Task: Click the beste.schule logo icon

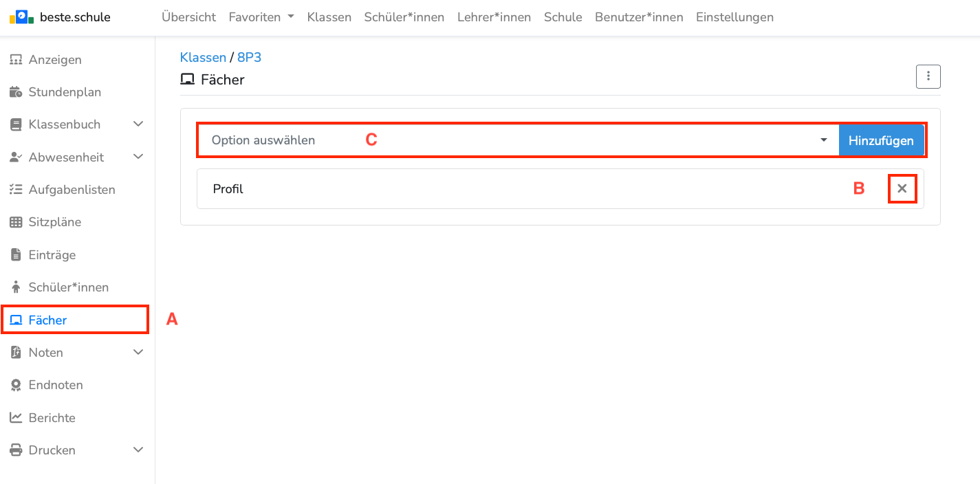Action: tap(22, 17)
